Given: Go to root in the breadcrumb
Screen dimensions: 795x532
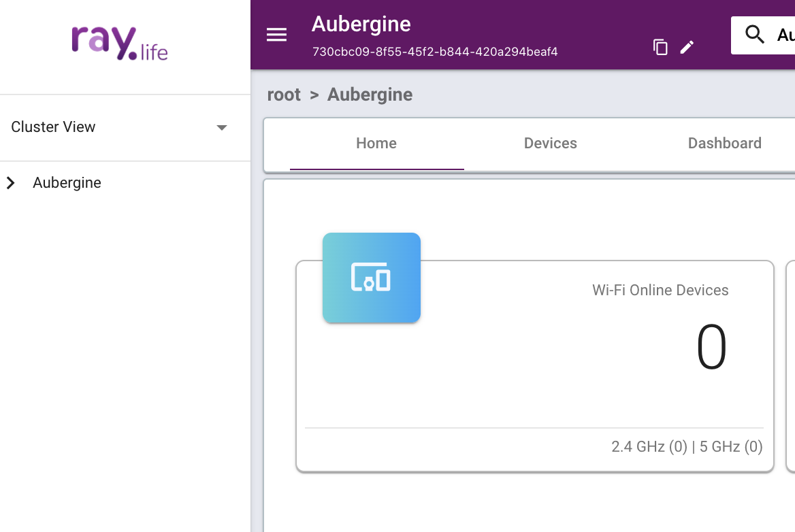Looking at the screenshot, I should click(x=284, y=95).
